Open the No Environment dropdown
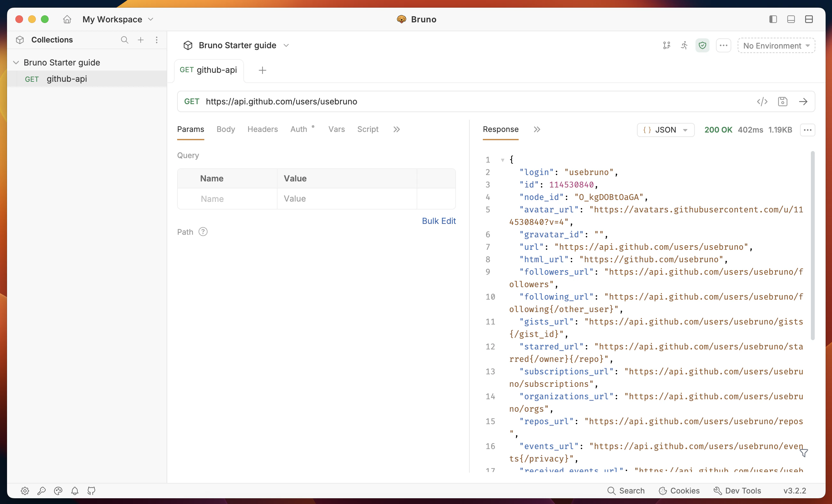The height and width of the screenshot is (504, 832). pyautogui.click(x=776, y=46)
